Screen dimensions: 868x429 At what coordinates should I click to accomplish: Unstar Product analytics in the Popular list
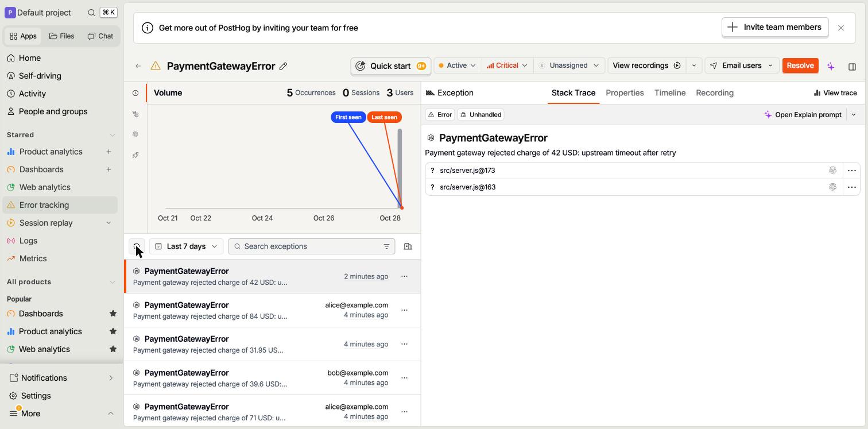[113, 331]
